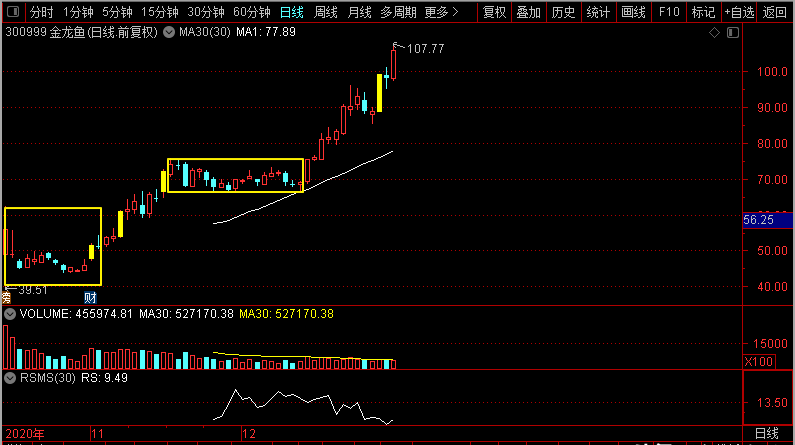Select the 60分钟 period tab
Viewport: 795px width, 445px height.
251,13
